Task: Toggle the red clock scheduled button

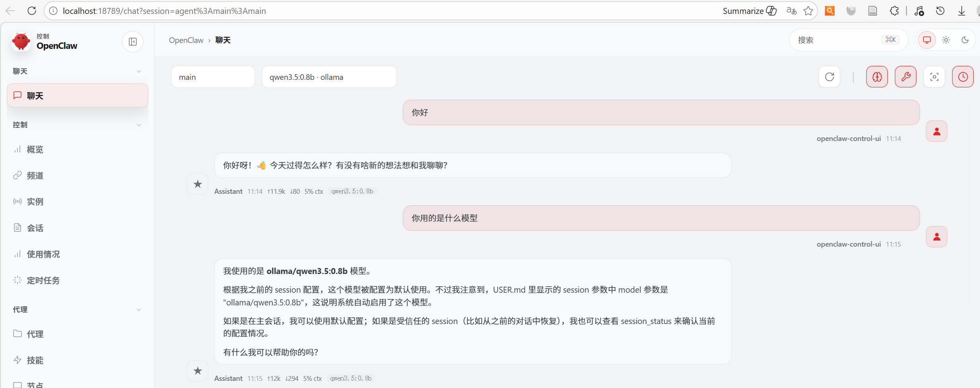Action: point(963,77)
